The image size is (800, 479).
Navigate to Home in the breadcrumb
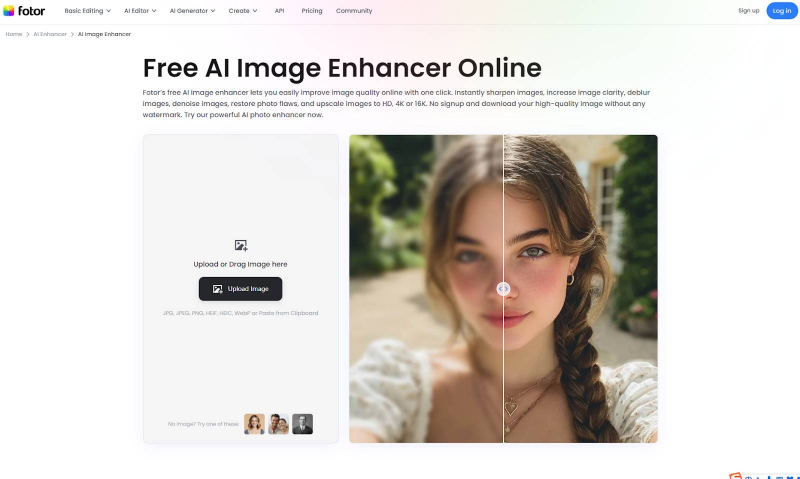coord(14,34)
